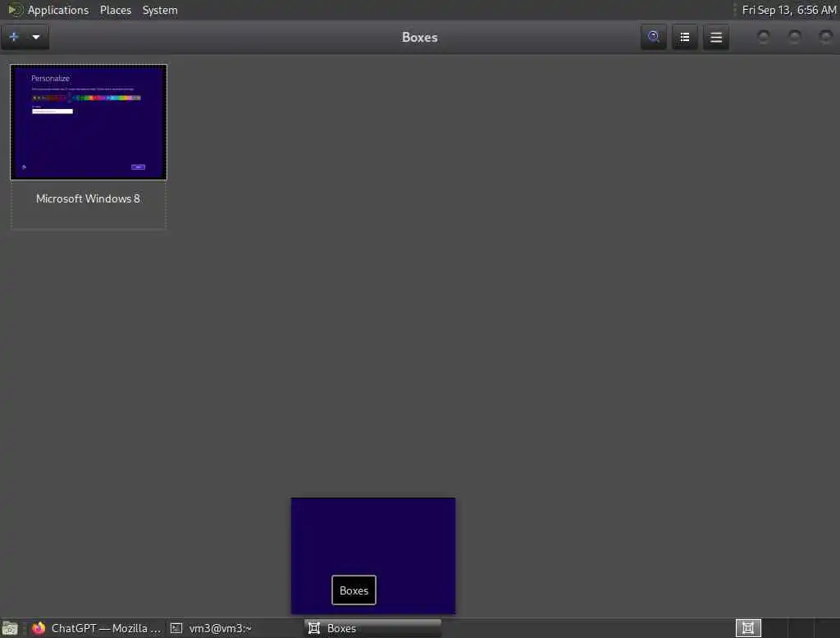
Task: Maximize the Boxes window
Action: [795, 37]
